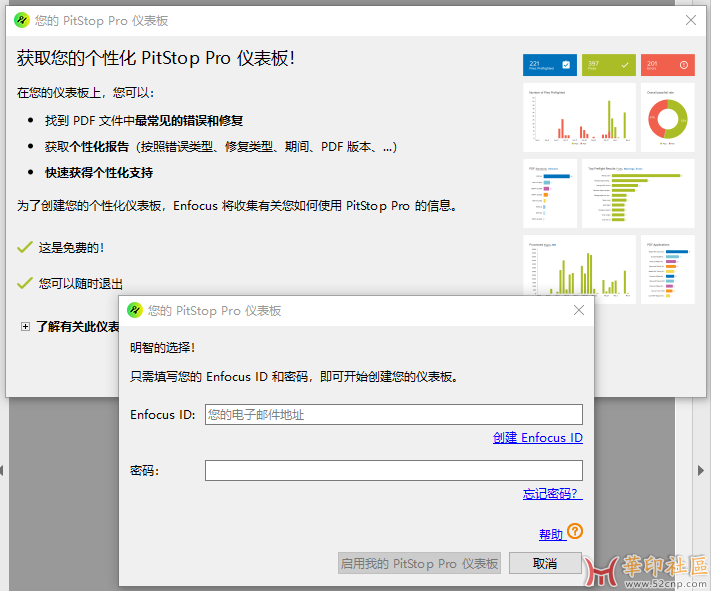Expand the 了解有关此仪表 section
Viewport: 711px width, 591px height.
click(x=25, y=327)
